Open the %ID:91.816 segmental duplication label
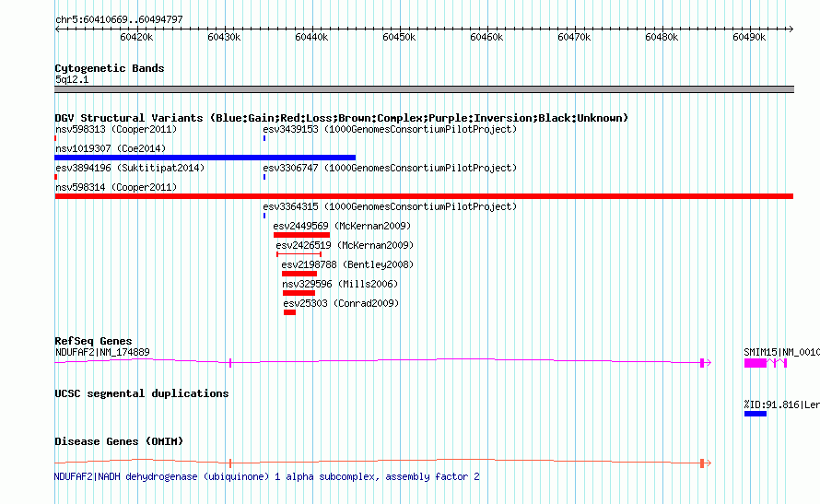The image size is (820, 504). click(x=781, y=404)
